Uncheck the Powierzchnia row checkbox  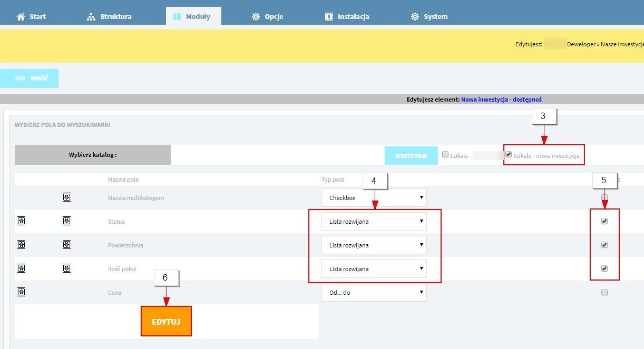[604, 245]
